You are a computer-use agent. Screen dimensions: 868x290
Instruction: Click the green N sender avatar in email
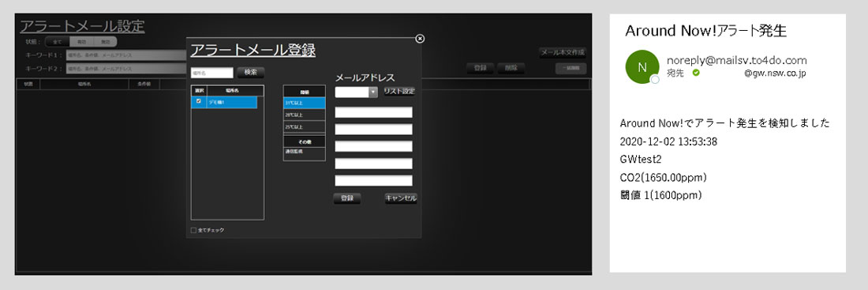[642, 67]
